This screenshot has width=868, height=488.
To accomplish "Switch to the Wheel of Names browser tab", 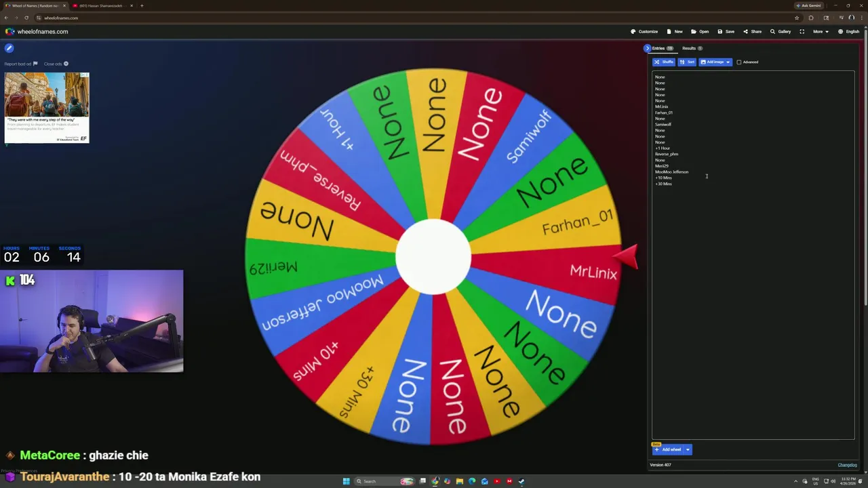I will click(x=34, y=5).
